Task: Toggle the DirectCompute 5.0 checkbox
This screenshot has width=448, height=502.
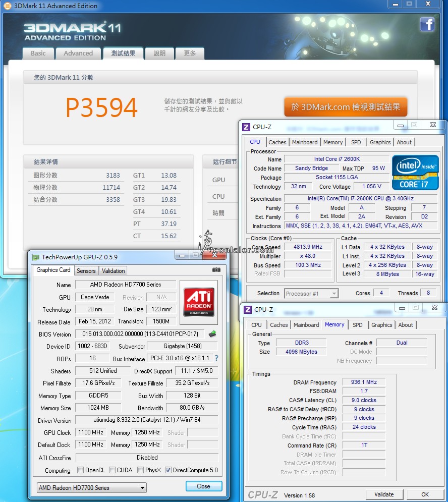Action: point(168,470)
